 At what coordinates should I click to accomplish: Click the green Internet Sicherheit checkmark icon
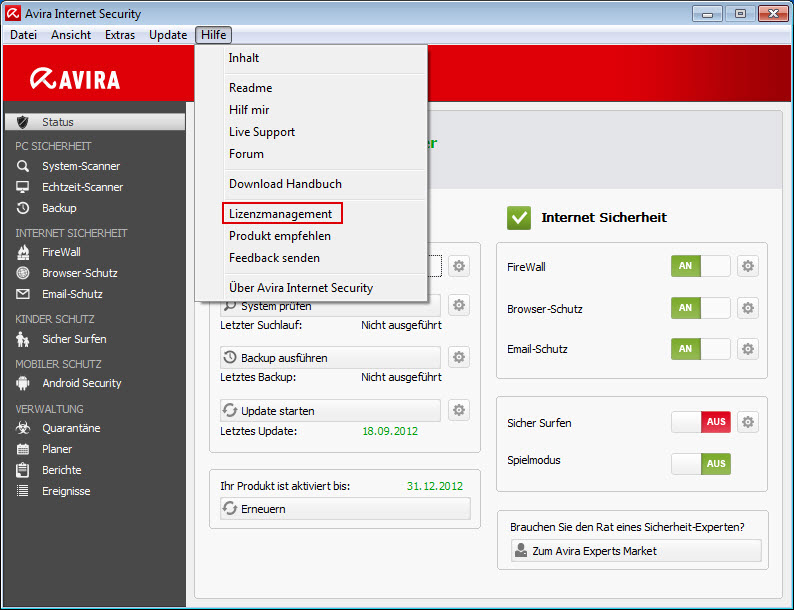point(519,218)
